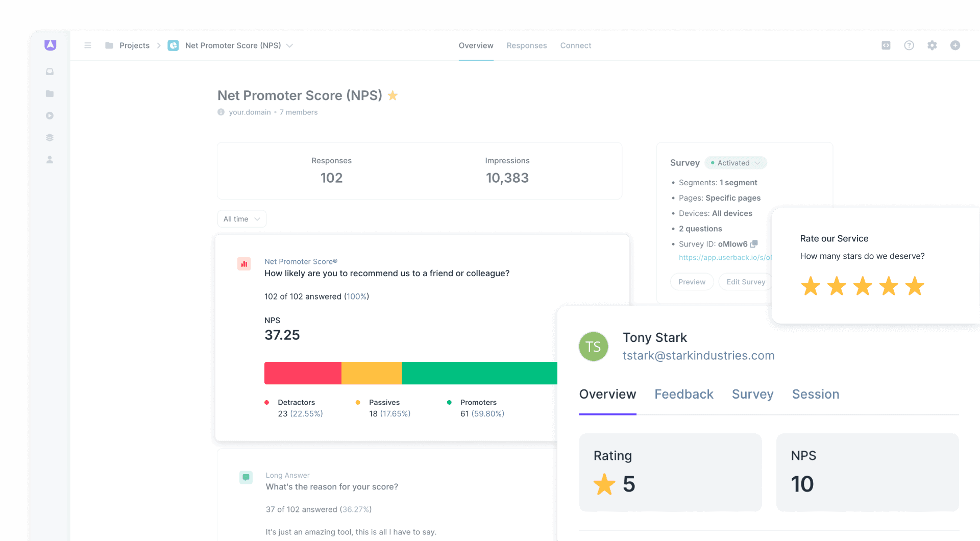Open the Layers icon in the sidebar
The image size is (980, 541).
click(x=50, y=137)
